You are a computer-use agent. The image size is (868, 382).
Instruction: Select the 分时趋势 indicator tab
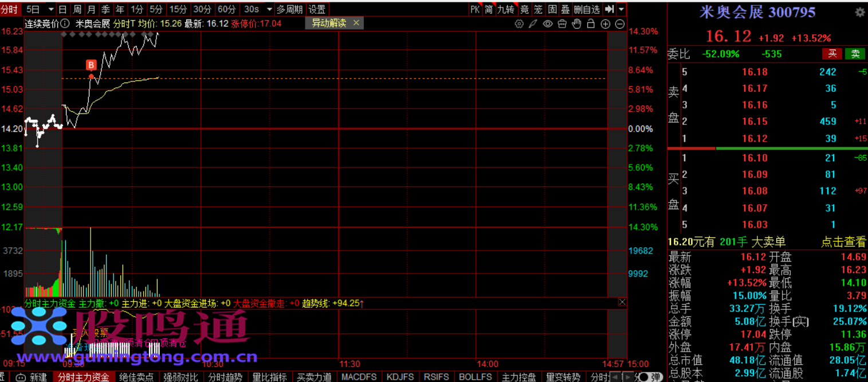225,377
